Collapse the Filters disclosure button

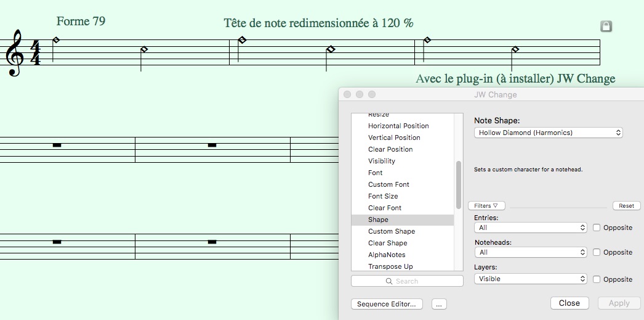(x=486, y=206)
